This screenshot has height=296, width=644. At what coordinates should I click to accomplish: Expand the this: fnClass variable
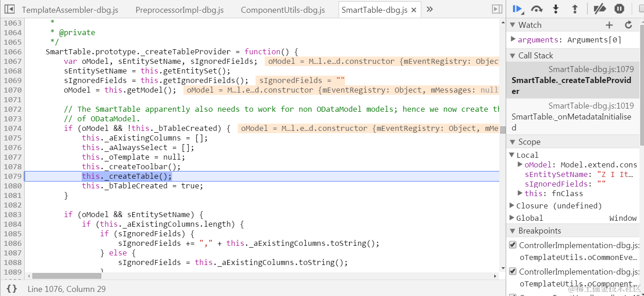point(520,193)
